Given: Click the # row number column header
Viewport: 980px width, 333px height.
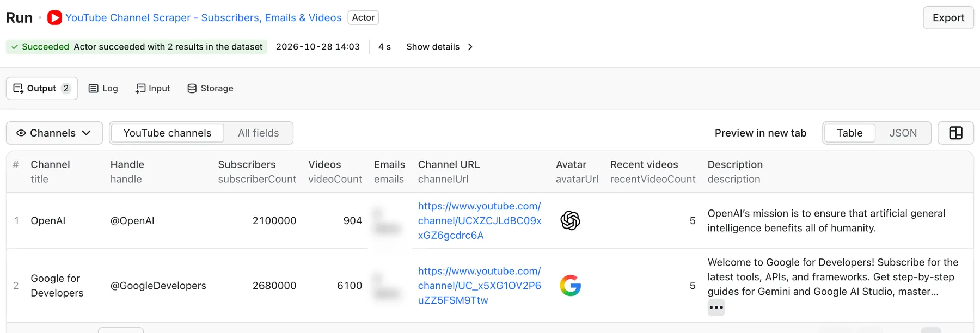Looking at the screenshot, I should [16, 164].
